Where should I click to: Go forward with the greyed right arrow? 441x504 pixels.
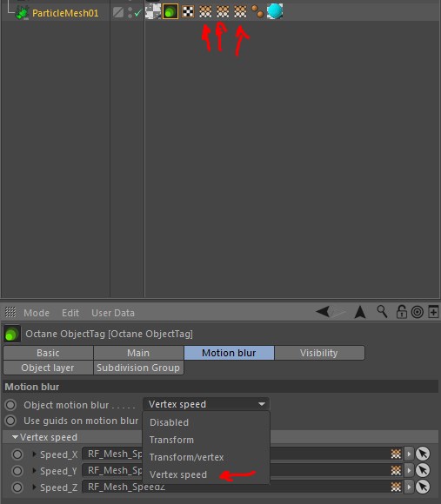pos(338,311)
